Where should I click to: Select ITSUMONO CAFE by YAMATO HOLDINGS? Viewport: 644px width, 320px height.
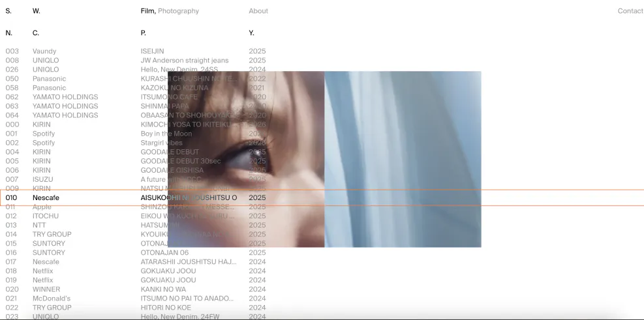[136, 97]
